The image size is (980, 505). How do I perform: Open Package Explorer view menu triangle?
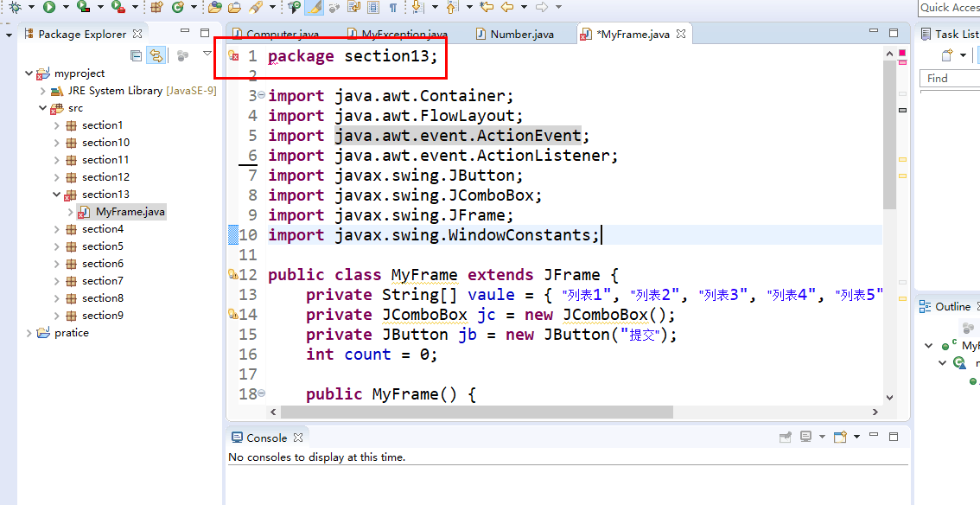point(207,54)
